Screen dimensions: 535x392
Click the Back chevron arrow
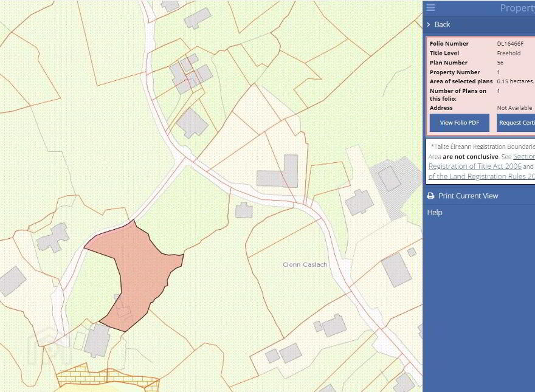click(x=429, y=24)
